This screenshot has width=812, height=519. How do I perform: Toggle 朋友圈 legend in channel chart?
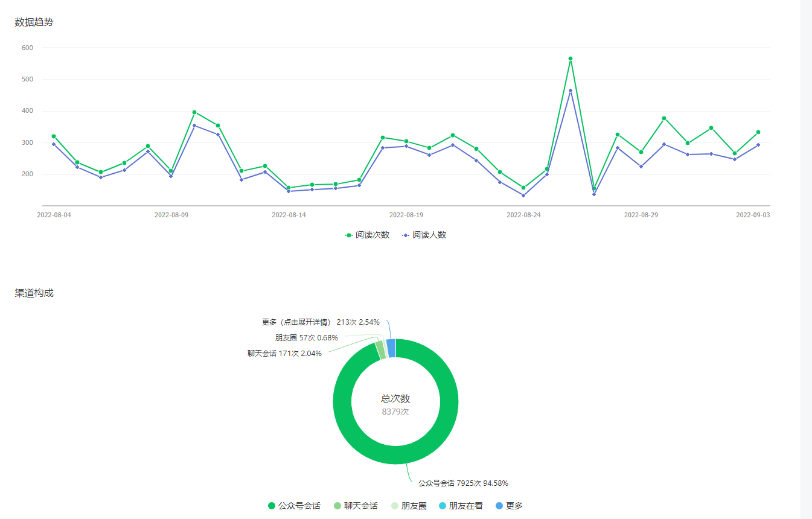pyautogui.click(x=409, y=506)
